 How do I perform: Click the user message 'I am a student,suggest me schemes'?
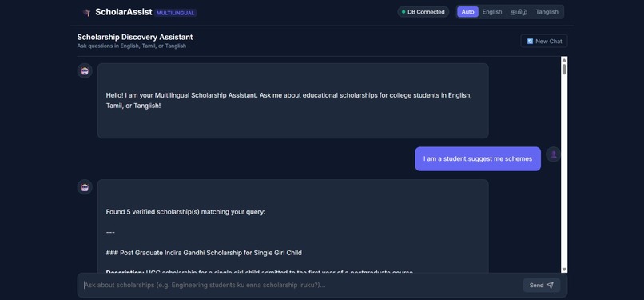pos(478,158)
